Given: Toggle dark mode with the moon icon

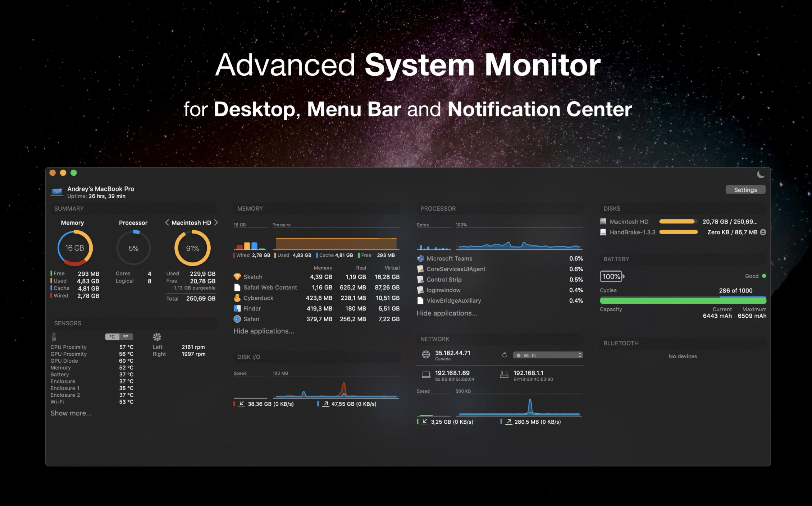Looking at the screenshot, I should tap(761, 174).
